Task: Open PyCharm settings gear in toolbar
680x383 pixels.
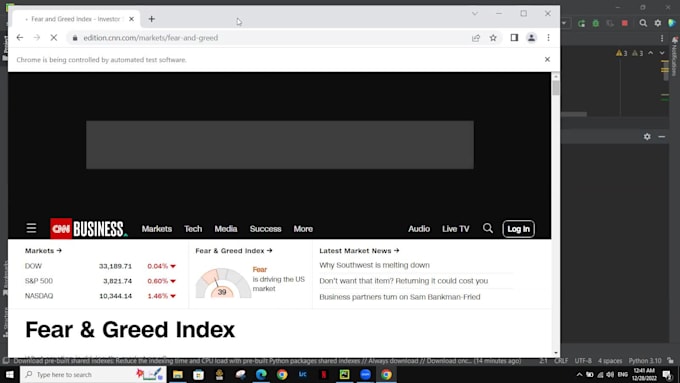Action: click(x=658, y=23)
